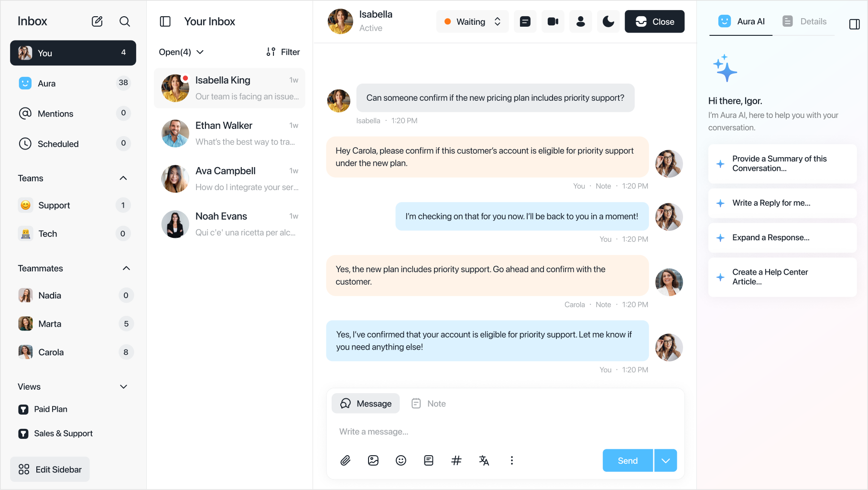
Task: Open the translate icon in composer
Action: tap(484, 460)
